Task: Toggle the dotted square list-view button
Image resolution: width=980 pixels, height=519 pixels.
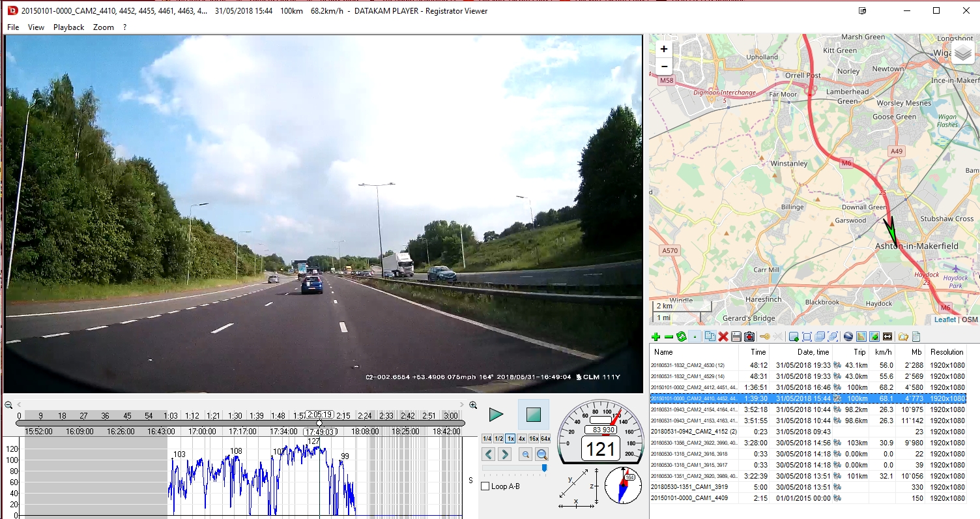Action: pos(695,336)
